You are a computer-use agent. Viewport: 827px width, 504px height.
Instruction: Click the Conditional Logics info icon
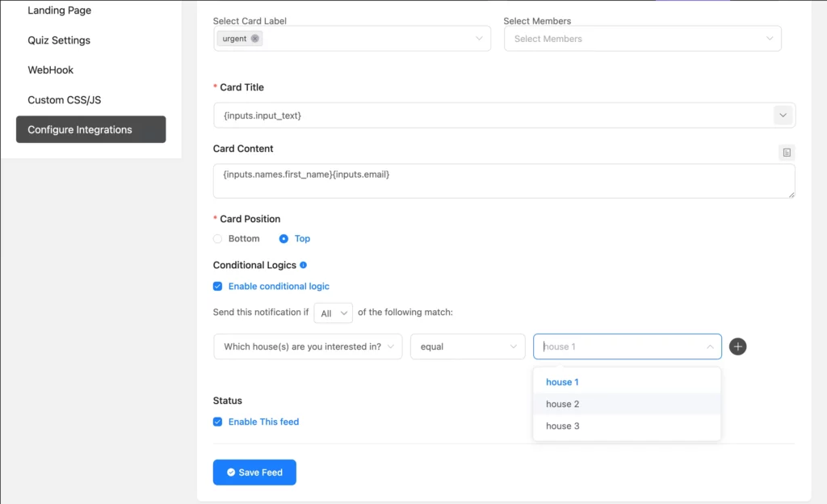click(x=304, y=265)
